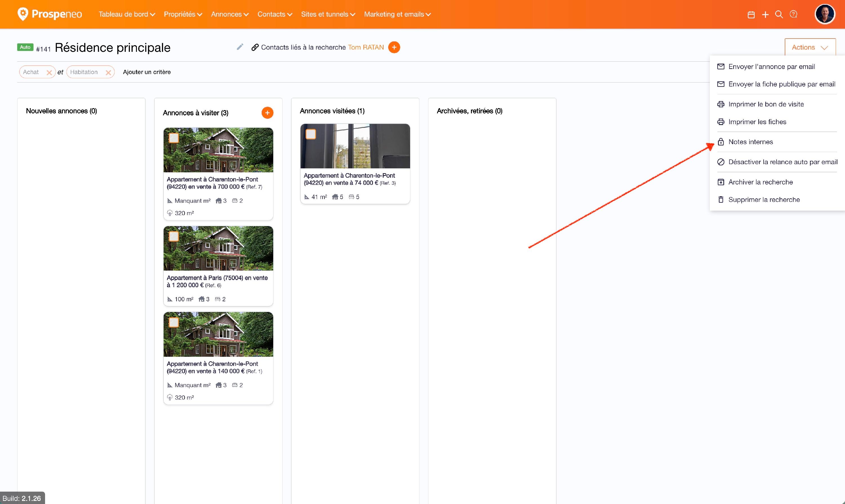Open Charenton-le-Pont 74 000 € listing title
This screenshot has height=504, width=845.
tap(350, 179)
